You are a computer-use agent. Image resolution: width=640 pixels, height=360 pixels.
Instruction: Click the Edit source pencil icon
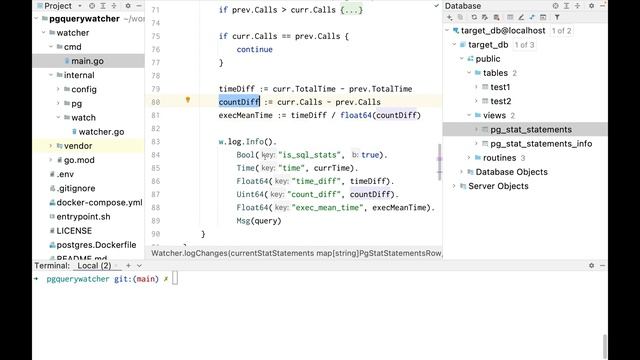[521, 17]
